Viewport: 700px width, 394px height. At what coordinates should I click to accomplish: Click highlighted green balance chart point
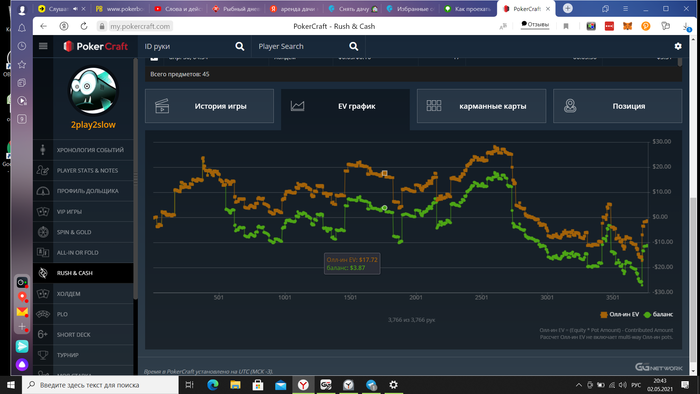coord(384,208)
